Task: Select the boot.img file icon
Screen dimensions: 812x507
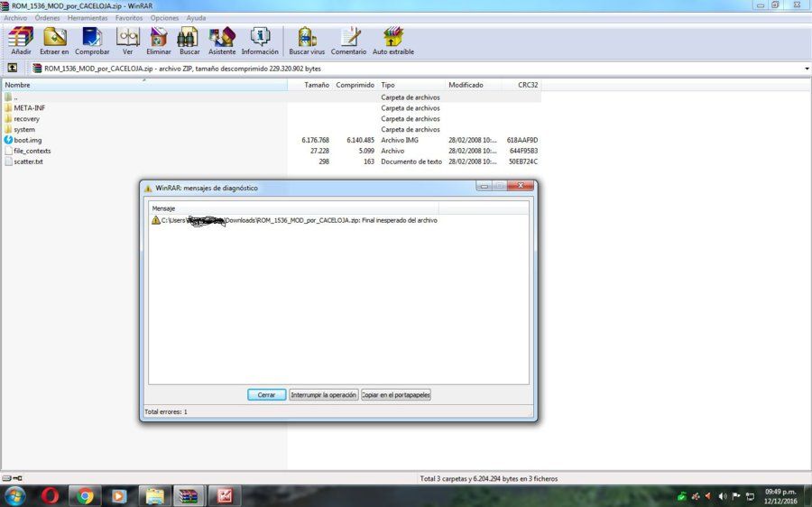Action: point(8,140)
